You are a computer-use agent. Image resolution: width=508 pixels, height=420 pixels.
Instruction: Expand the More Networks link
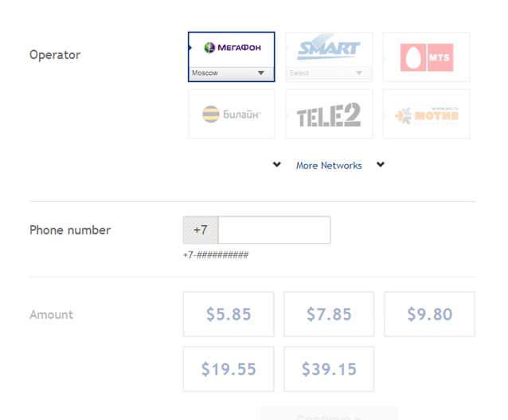[x=329, y=165]
